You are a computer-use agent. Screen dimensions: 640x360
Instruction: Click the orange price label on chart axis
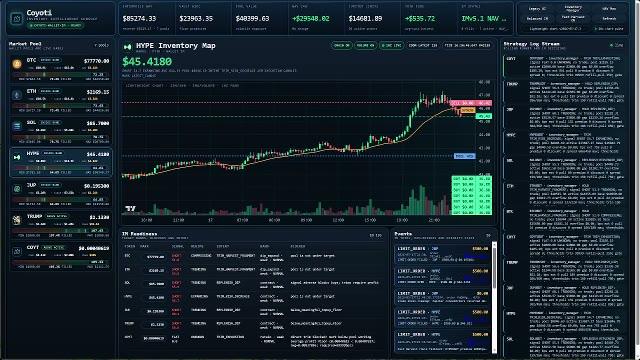[467, 110]
